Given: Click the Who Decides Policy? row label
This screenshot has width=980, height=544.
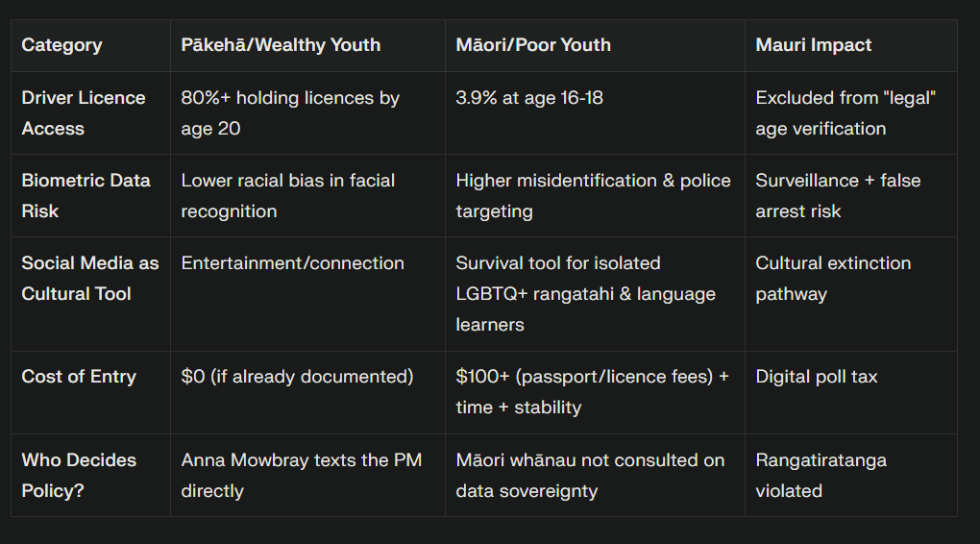Looking at the screenshot, I should click(90, 475).
